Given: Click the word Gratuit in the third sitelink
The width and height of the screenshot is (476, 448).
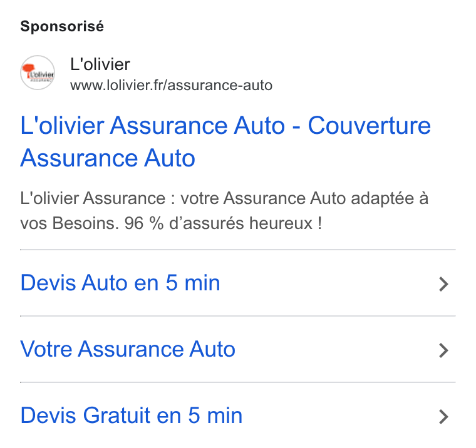Looking at the screenshot, I should pos(116,415).
